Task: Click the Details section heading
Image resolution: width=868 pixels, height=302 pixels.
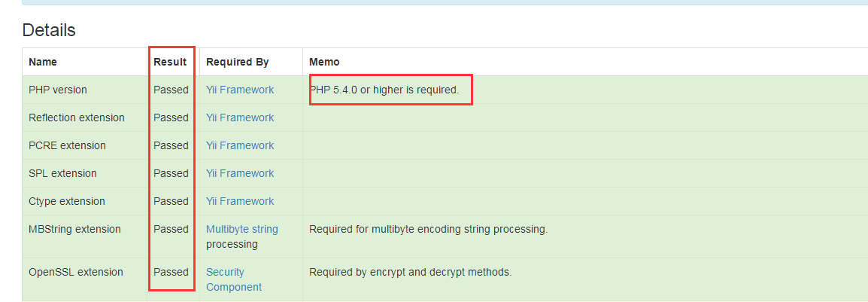Action: click(x=49, y=30)
